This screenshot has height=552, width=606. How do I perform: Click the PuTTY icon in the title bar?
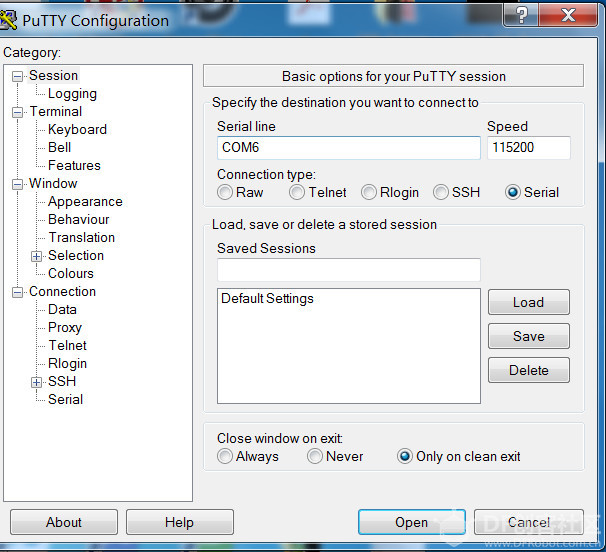pos(8,20)
